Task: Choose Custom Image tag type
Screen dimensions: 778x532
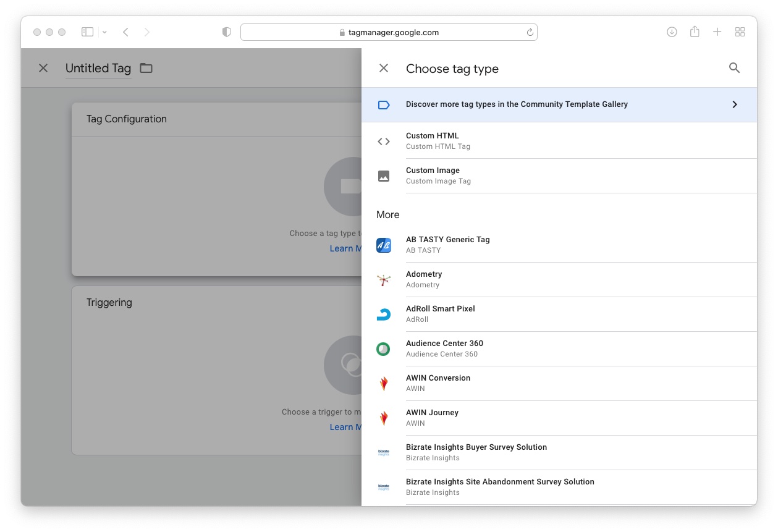Action: click(x=559, y=176)
